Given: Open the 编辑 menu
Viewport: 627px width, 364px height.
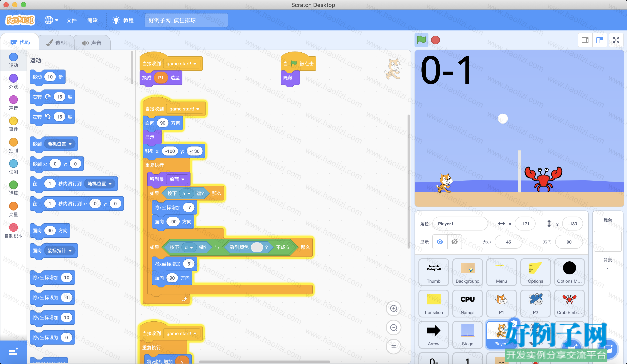Looking at the screenshot, I should (x=93, y=20).
